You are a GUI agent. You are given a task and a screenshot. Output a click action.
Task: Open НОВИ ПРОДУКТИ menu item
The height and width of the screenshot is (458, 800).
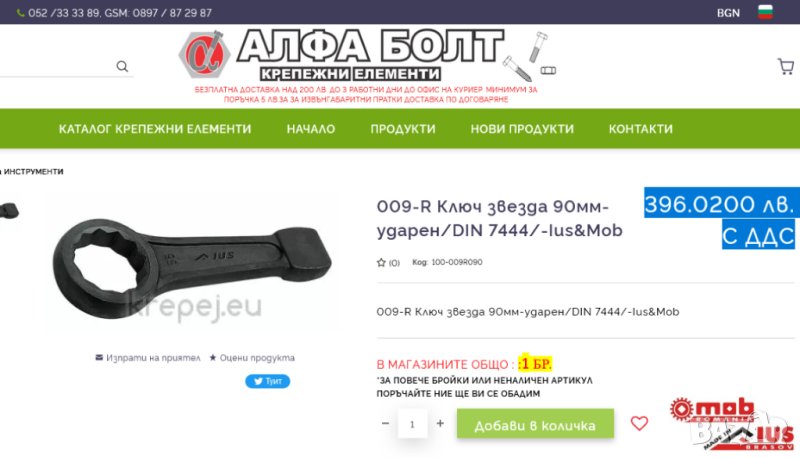click(522, 129)
